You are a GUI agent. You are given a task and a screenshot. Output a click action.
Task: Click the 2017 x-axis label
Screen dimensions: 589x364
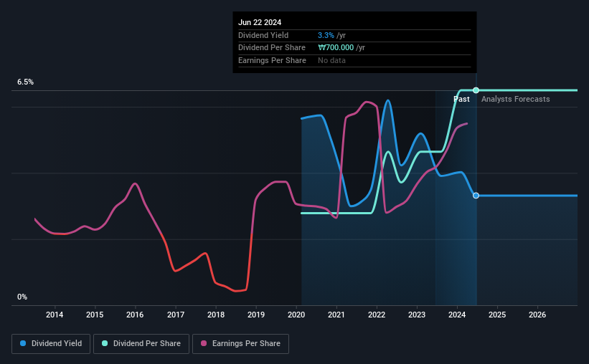pyautogui.click(x=176, y=315)
